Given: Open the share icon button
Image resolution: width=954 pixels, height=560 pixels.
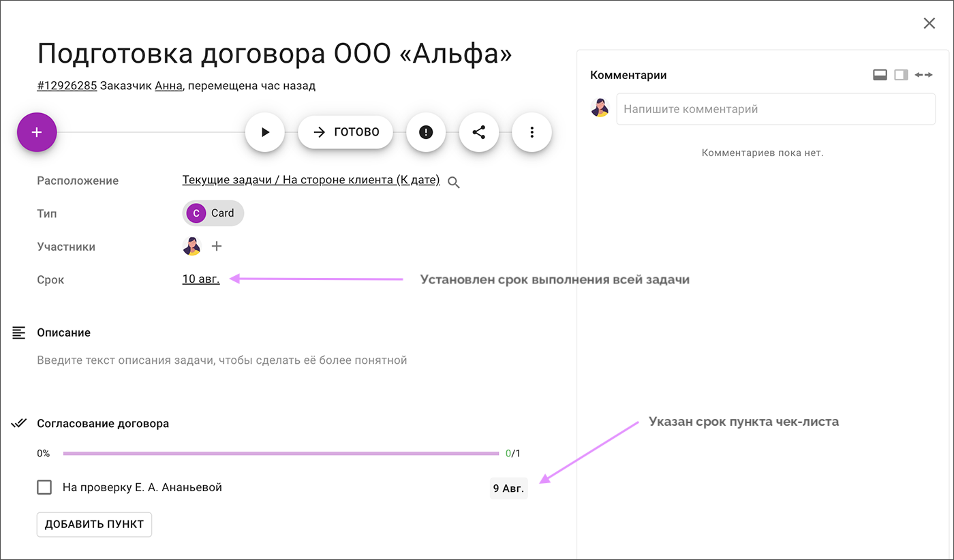Looking at the screenshot, I should click(x=479, y=132).
